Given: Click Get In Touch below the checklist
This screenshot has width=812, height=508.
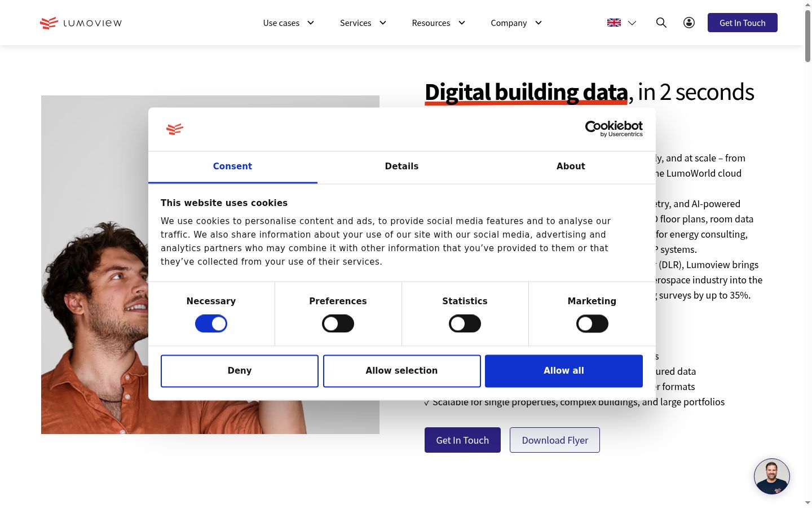Looking at the screenshot, I should [462, 440].
